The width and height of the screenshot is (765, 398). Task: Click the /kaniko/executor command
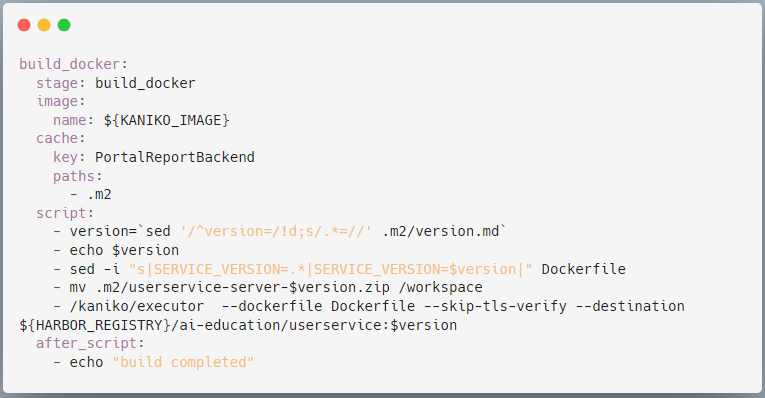click(137, 306)
